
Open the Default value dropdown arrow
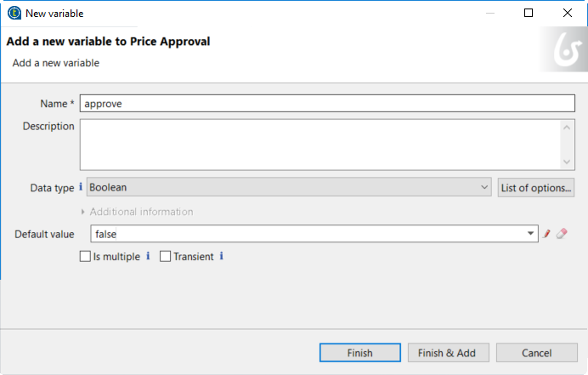tap(531, 234)
